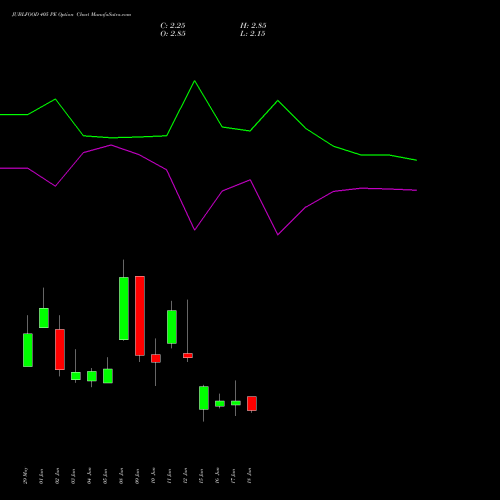500x500 pixels.
Task: Click the 12 Jun date label
Action: pyautogui.click(x=186, y=476)
